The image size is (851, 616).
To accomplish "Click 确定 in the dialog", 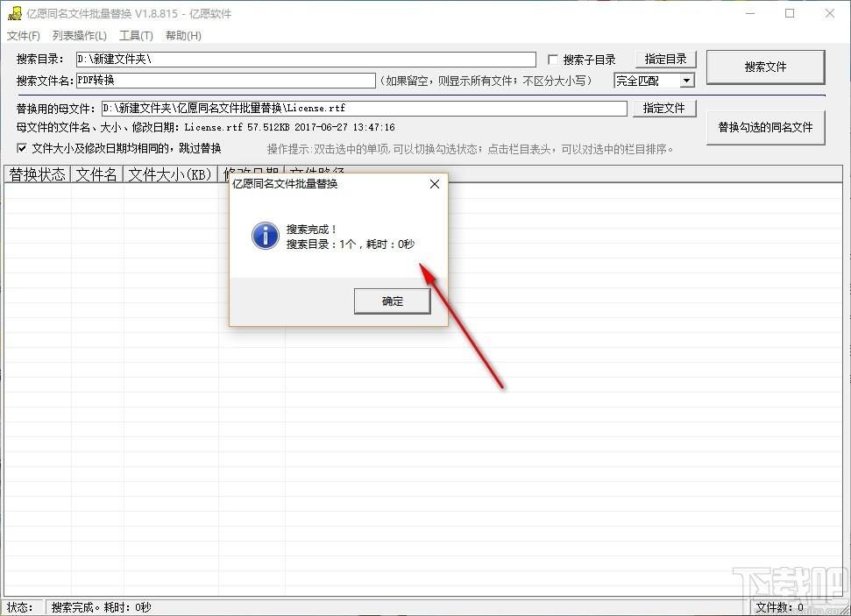I will click(x=393, y=301).
